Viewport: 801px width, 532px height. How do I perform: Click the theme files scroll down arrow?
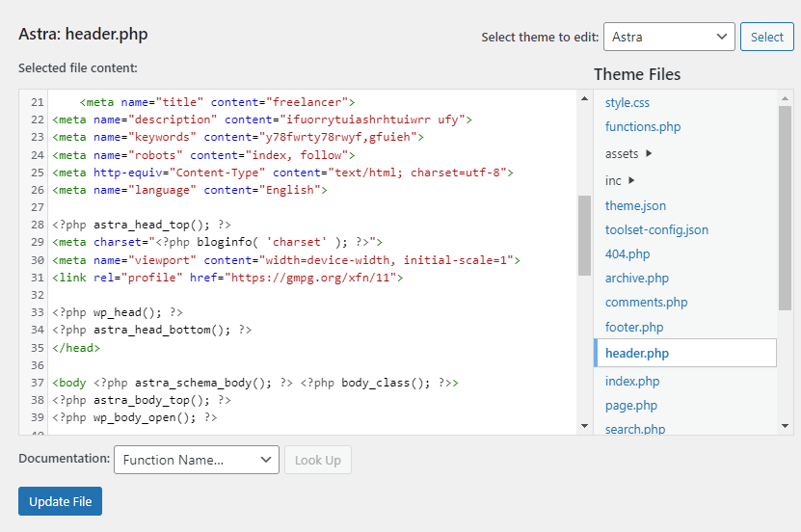(x=785, y=425)
